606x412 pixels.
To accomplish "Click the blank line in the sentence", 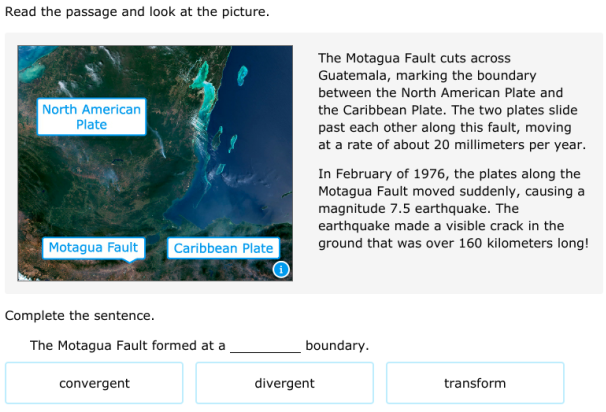I will pos(265,346).
